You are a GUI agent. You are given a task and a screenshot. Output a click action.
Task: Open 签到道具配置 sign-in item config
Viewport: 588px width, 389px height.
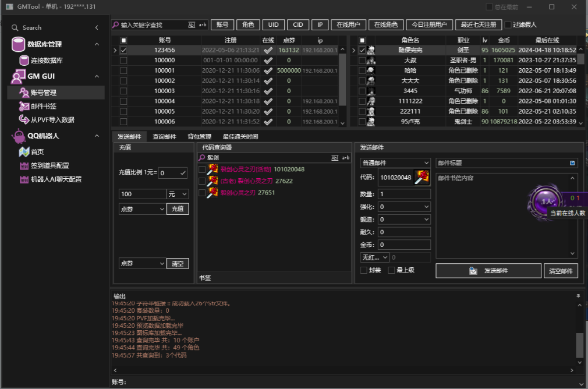tap(49, 165)
